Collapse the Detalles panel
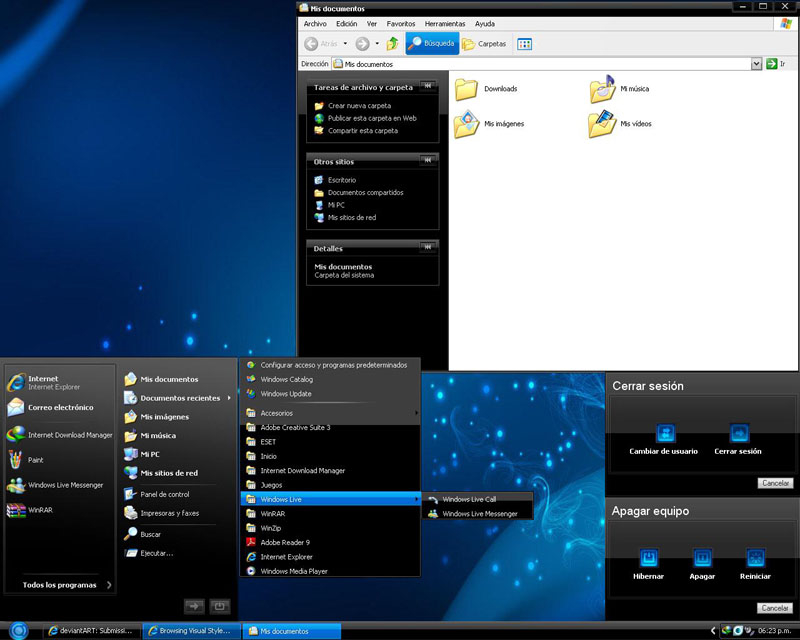The image size is (800, 640). point(428,248)
